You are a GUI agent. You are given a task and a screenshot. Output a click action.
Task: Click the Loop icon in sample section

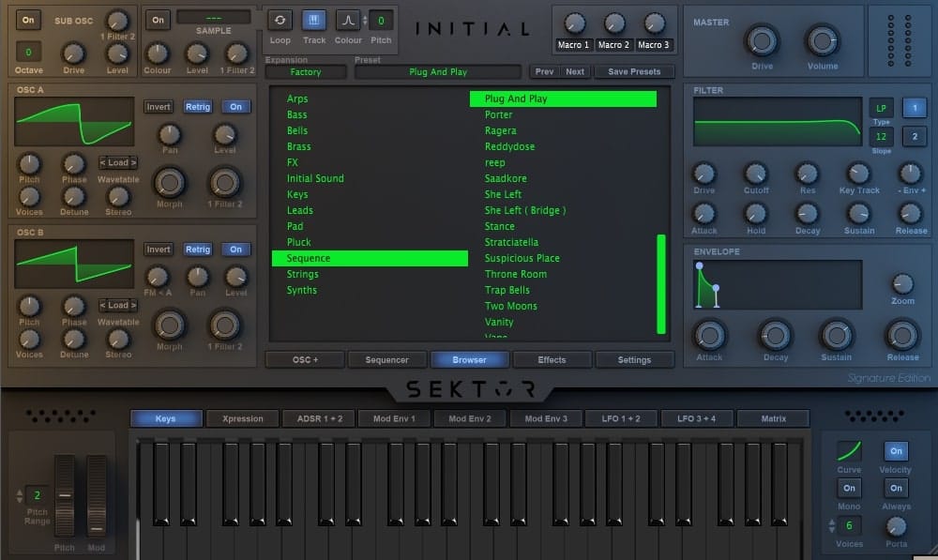point(280,21)
